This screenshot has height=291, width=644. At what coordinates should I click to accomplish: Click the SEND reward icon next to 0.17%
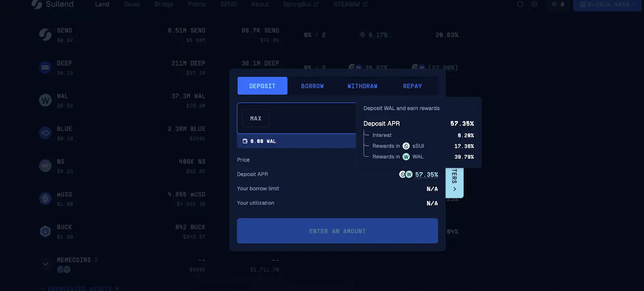click(363, 35)
